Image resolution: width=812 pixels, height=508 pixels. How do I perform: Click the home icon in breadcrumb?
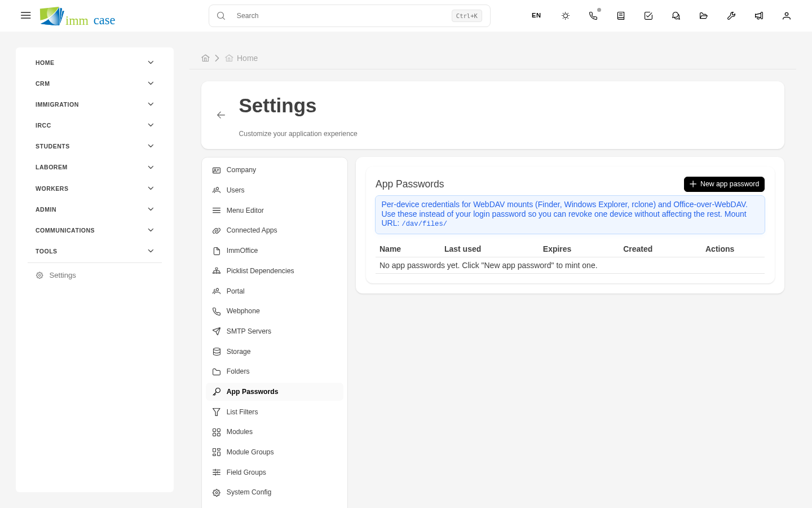205,58
